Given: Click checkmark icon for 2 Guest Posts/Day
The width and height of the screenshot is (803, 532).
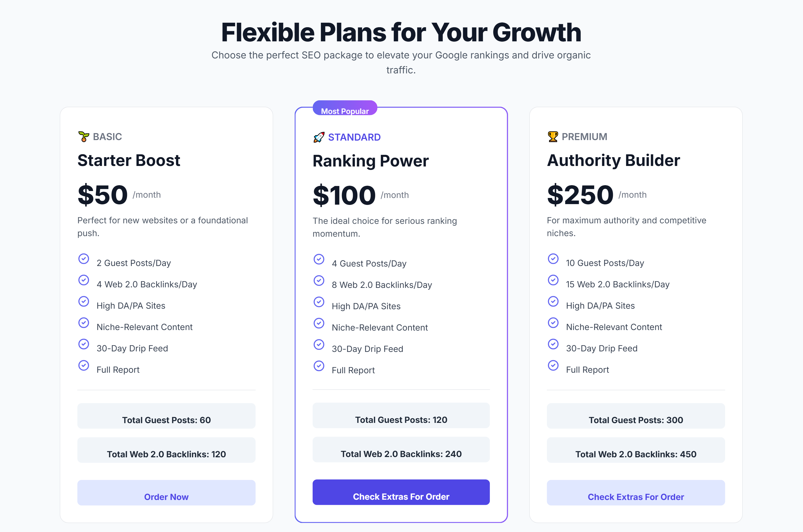Looking at the screenshot, I should (x=84, y=259).
